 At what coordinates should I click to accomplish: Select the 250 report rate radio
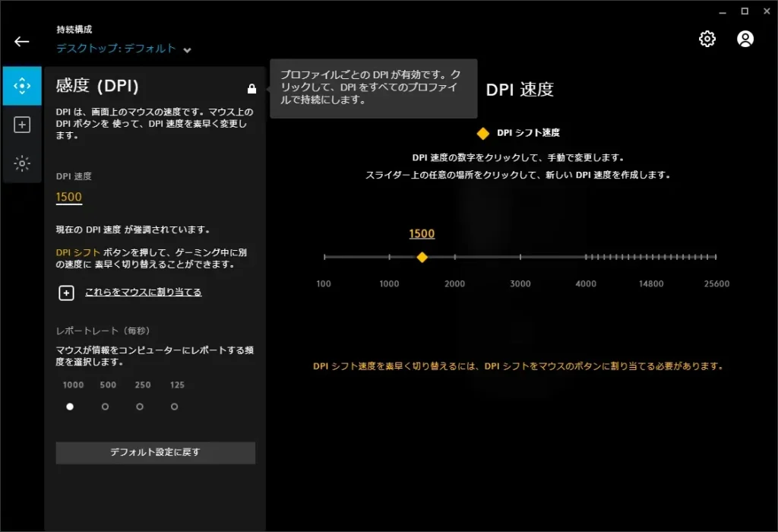pos(140,407)
